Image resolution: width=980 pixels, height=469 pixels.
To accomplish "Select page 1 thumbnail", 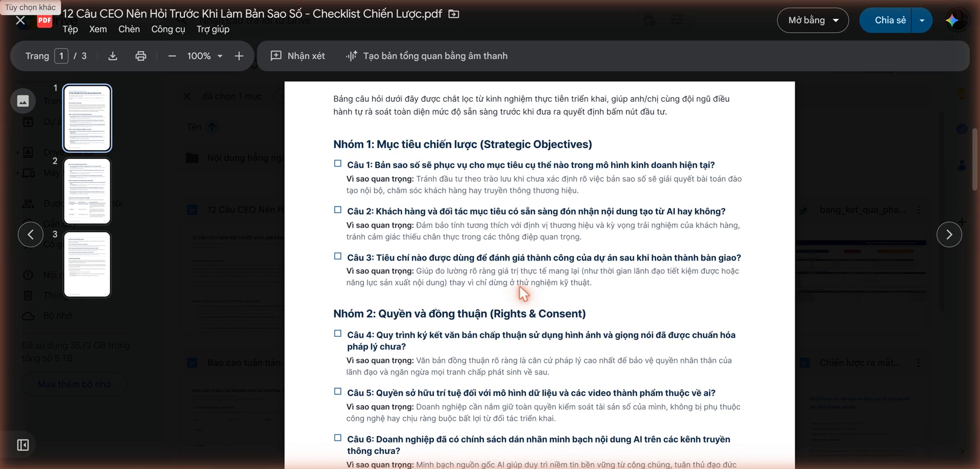I will pyautogui.click(x=87, y=118).
